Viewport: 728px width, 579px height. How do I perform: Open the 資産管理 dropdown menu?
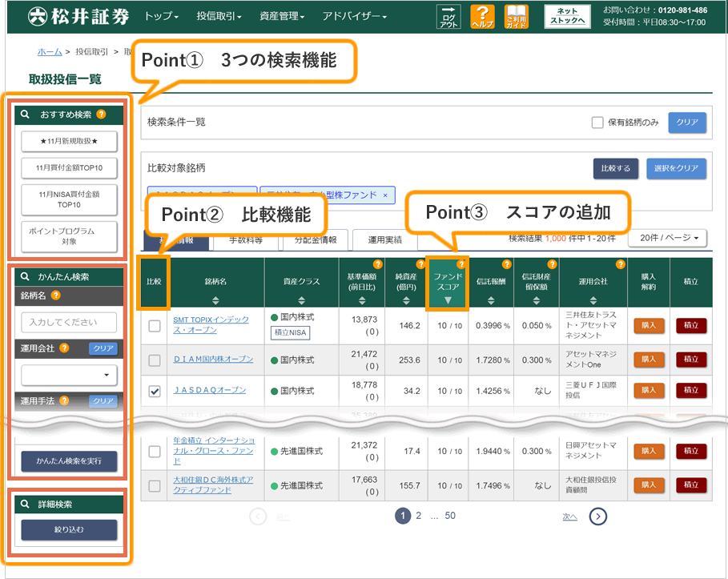(282, 16)
